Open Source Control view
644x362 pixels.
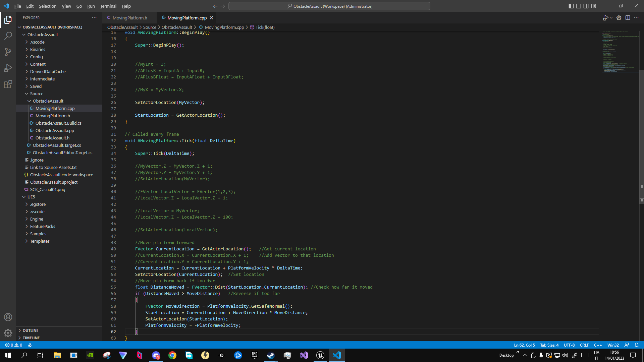click(x=8, y=52)
